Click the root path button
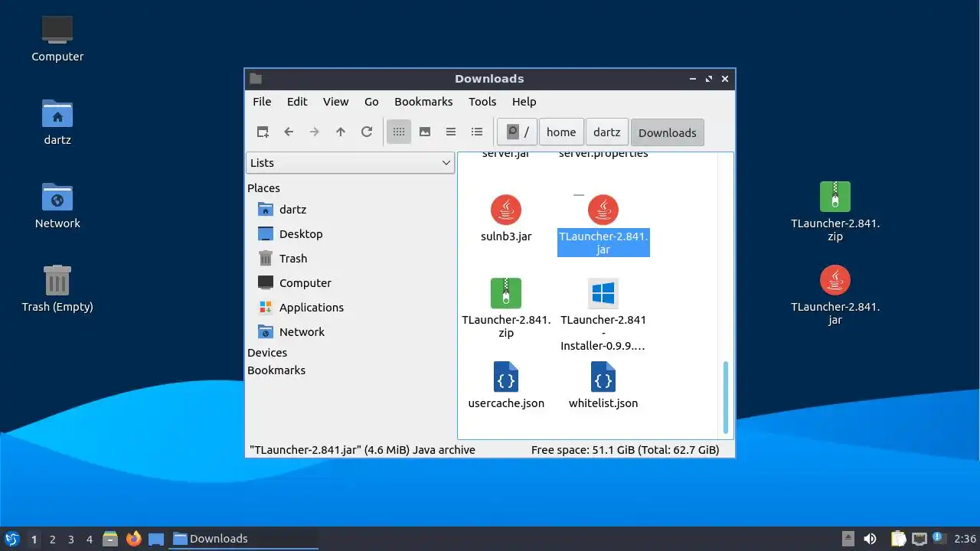 click(517, 132)
